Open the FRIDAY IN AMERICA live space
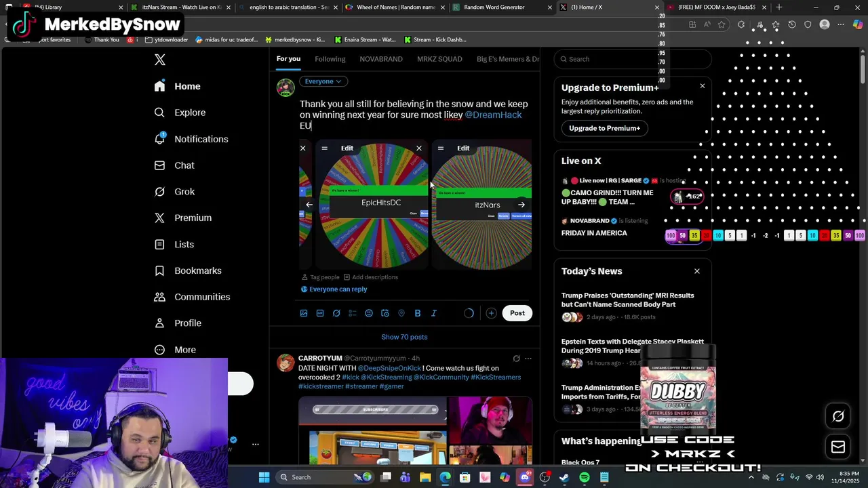Screen dimensions: 868x488 pyautogui.click(x=594, y=233)
